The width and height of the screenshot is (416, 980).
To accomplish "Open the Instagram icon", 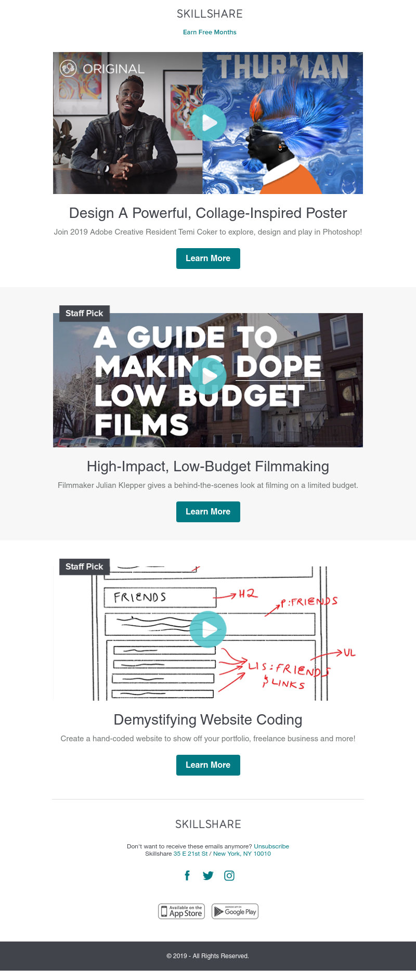I will pyautogui.click(x=229, y=875).
